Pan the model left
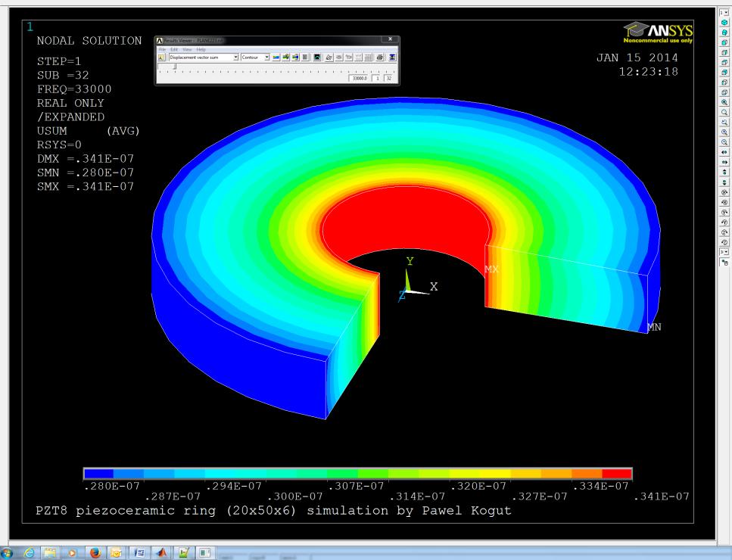Image resolution: width=732 pixels, height=560 pixels. [724, 153]
